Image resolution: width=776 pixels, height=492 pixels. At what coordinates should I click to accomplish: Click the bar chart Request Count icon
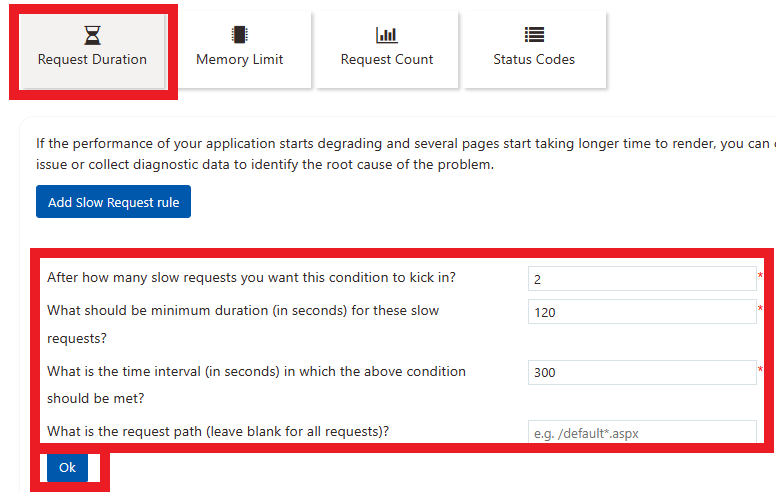click(386, 35)
